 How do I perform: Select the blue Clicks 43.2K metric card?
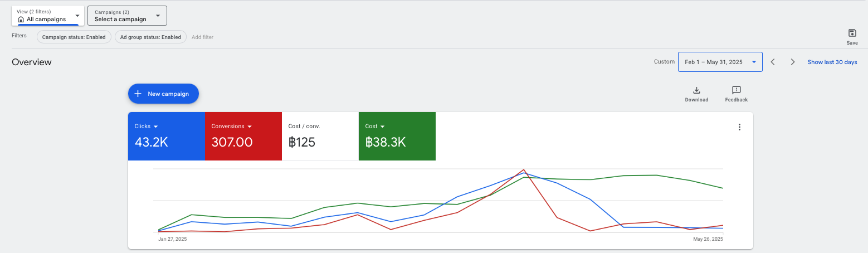click(167, 136)
